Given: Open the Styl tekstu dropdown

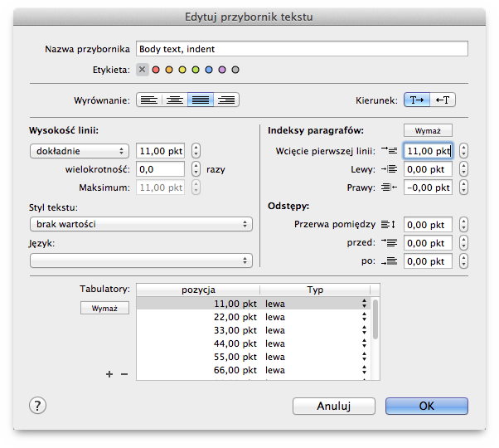Looking at the screenshot, I should [141, 224].
